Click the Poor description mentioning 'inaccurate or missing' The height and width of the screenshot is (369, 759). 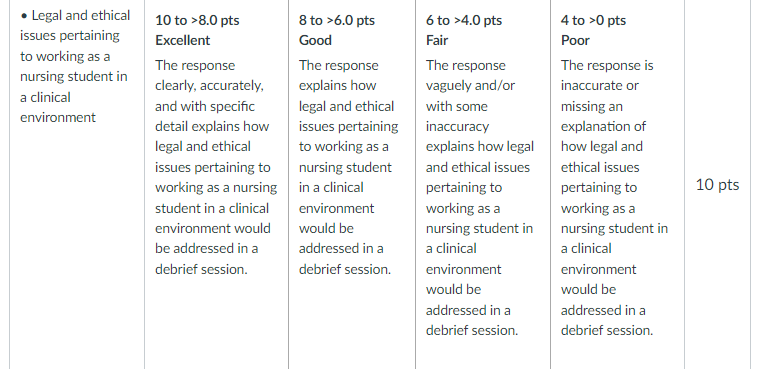coord(614,198)
